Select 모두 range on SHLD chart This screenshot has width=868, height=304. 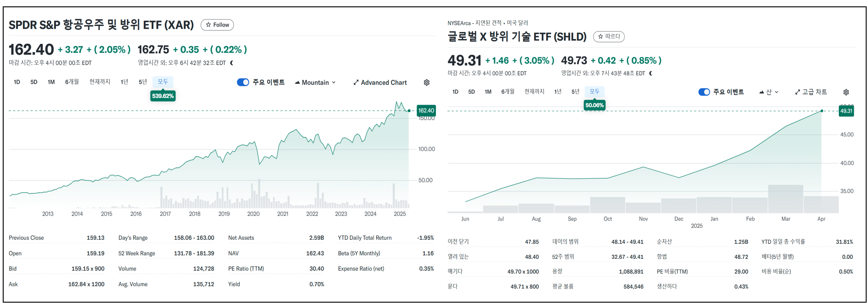pos(595,92)
